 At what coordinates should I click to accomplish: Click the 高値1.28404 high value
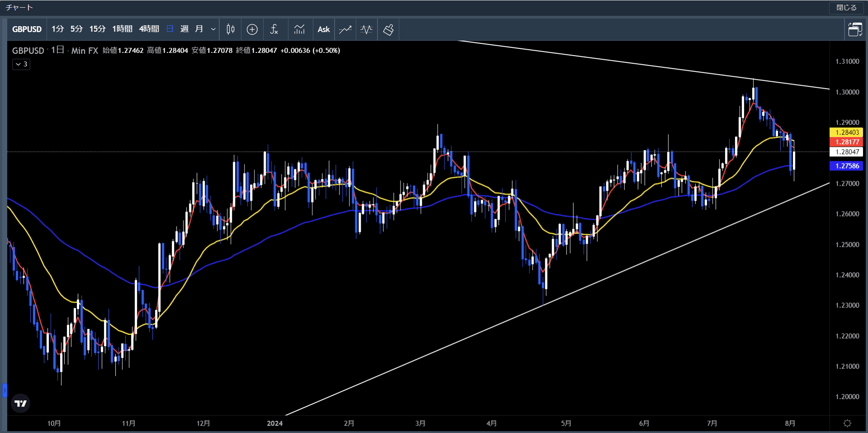(x=167, y=51)
